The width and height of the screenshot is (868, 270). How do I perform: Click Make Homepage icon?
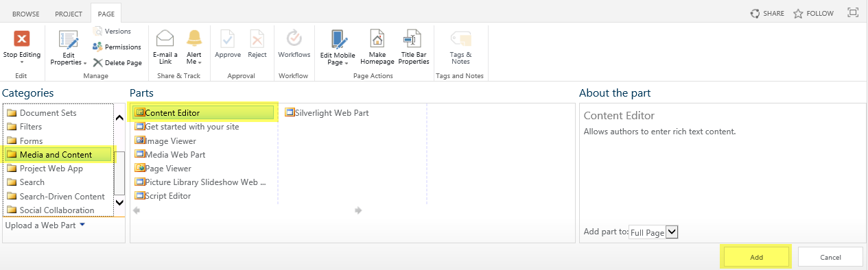pyautogui.click(x=377, y=38)
